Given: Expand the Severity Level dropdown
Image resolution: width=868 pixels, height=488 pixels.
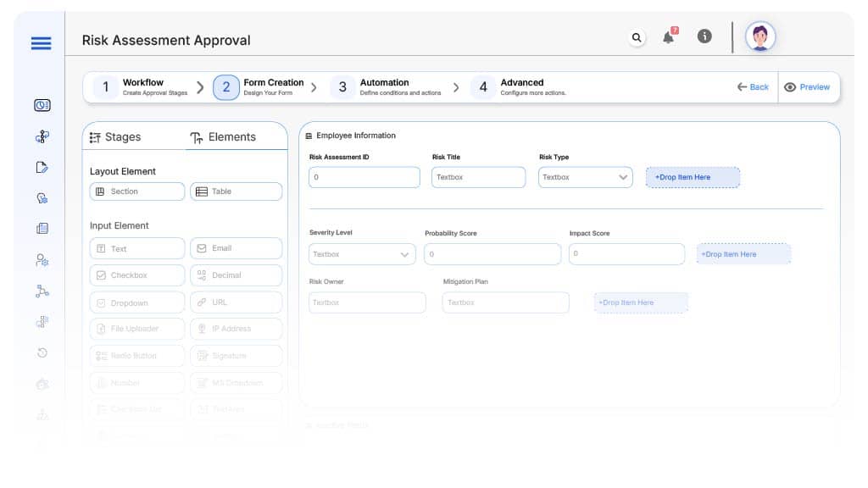Looking at the screenshot, I should [x=362, y=254].
